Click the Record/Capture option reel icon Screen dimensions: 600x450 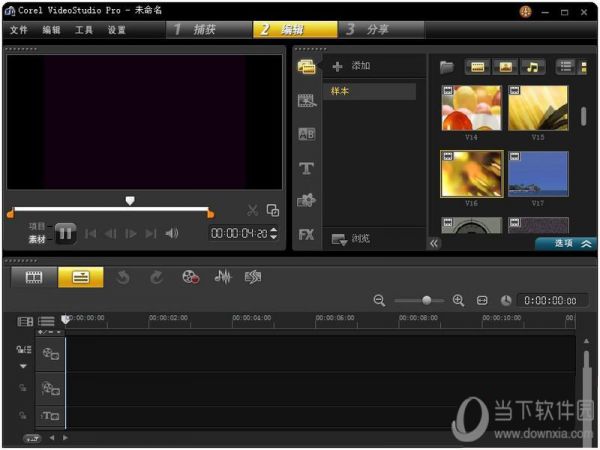click(191, 277)
